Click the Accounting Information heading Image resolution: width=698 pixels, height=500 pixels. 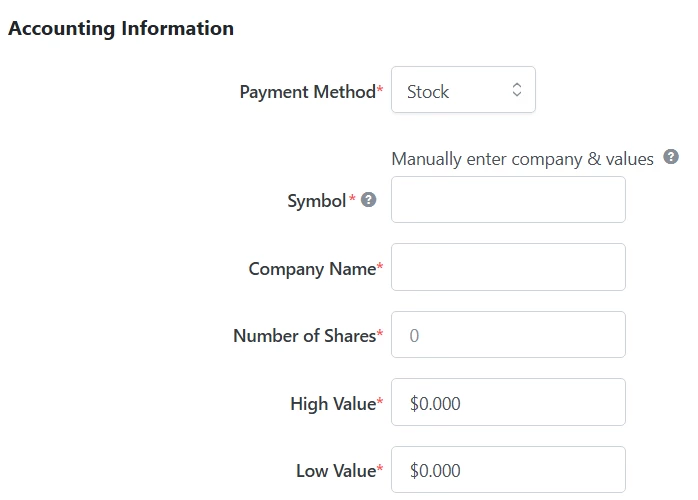point(121,28)
